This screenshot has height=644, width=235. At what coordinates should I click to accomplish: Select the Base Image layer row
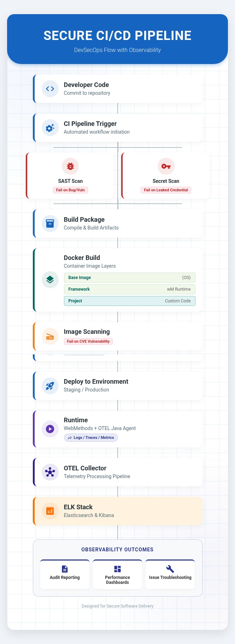130,278
